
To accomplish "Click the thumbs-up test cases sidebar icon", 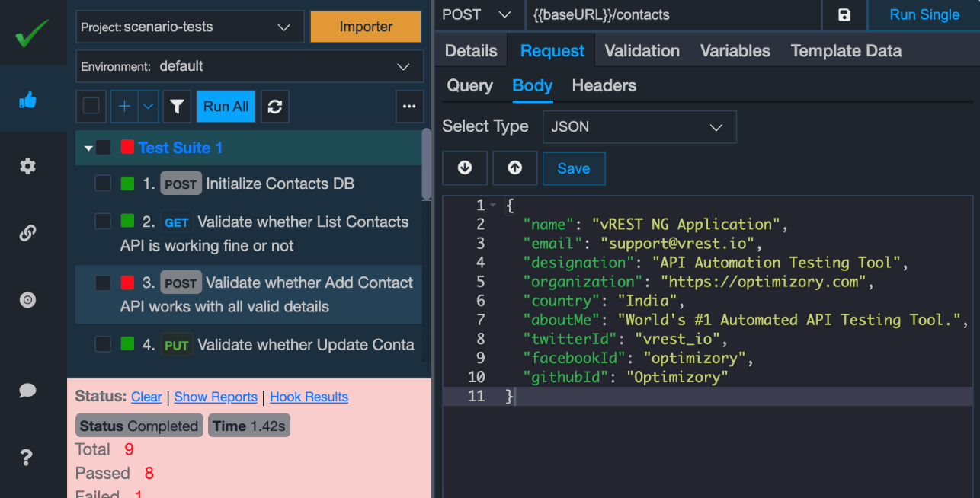I will point(28,100).
